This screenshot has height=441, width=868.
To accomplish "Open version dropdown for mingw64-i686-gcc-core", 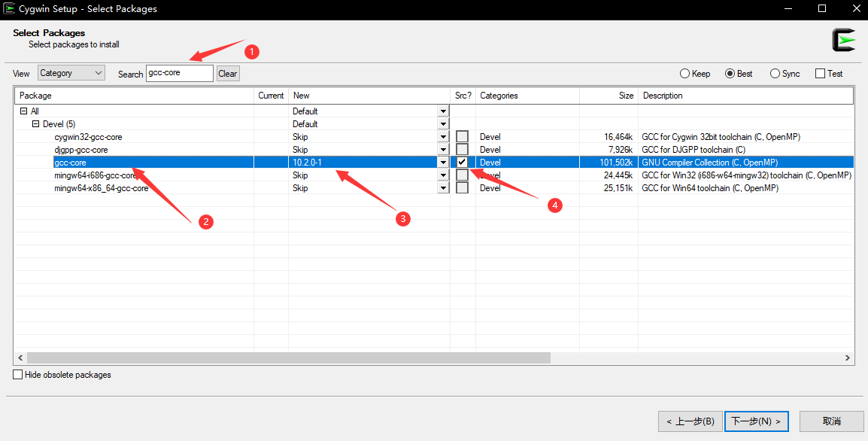I will pos(443,175).
